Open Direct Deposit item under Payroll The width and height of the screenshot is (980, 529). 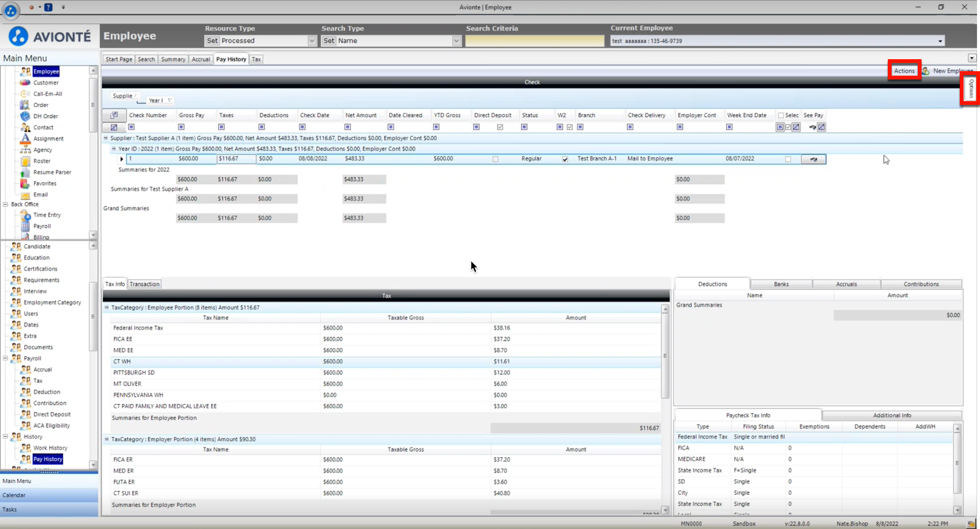[x=52, y=414]
